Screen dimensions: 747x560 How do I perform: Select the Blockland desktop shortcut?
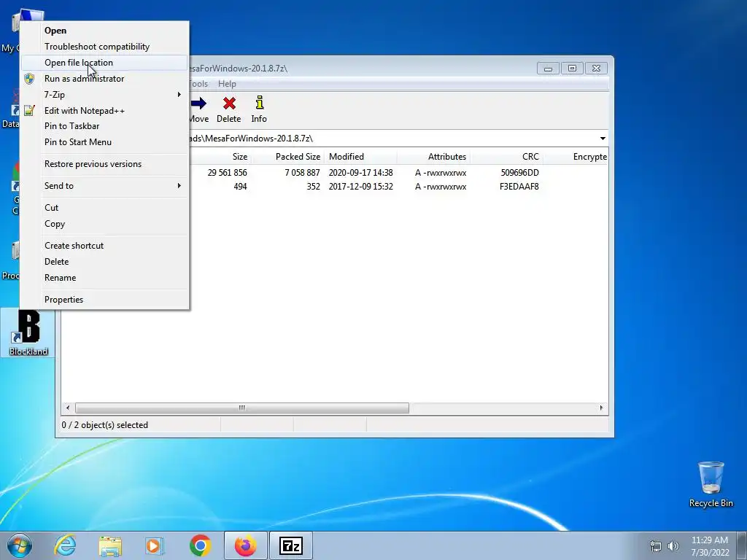pyautogui.click(x=28, y=332)
